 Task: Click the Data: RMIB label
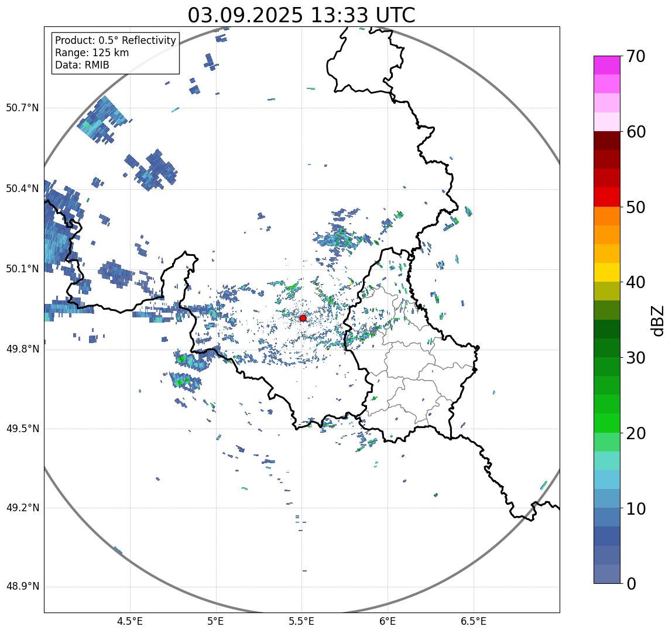[83, 65]
